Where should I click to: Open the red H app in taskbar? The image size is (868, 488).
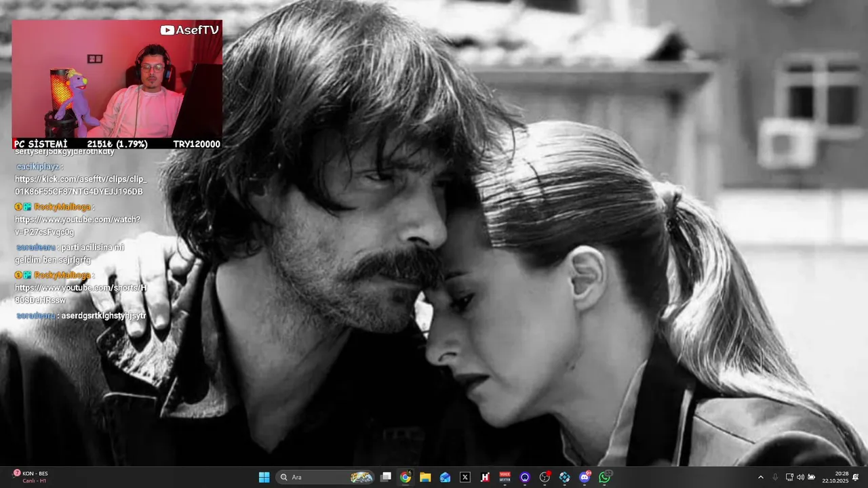pyautogui.click(x=485, y=477)
